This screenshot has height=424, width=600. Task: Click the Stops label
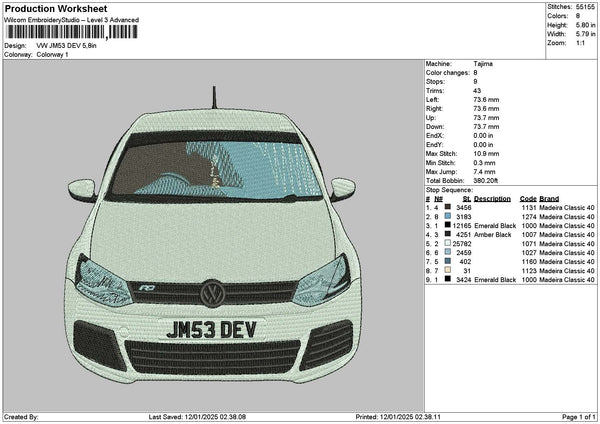coord(435,82)
